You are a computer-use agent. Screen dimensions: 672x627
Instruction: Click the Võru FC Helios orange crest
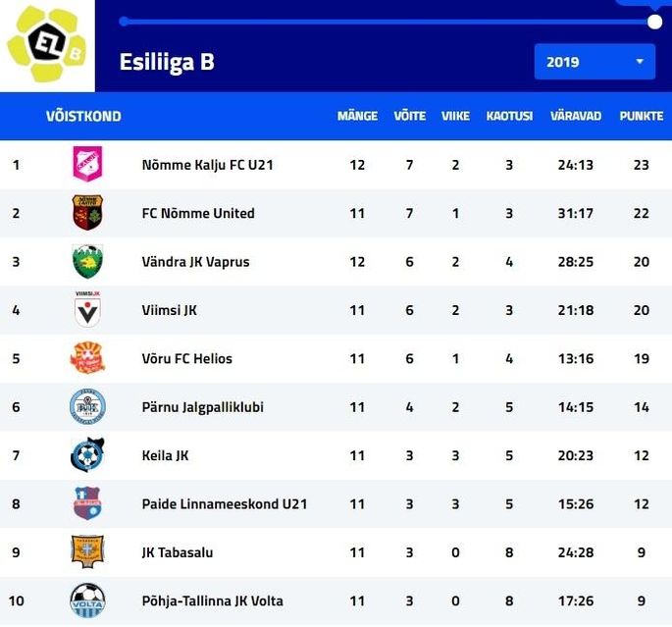coord(87,358)
